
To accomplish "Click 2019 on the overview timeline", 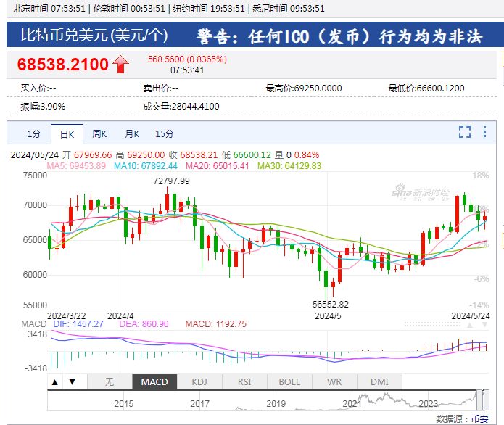I will [x=276, y=404].
